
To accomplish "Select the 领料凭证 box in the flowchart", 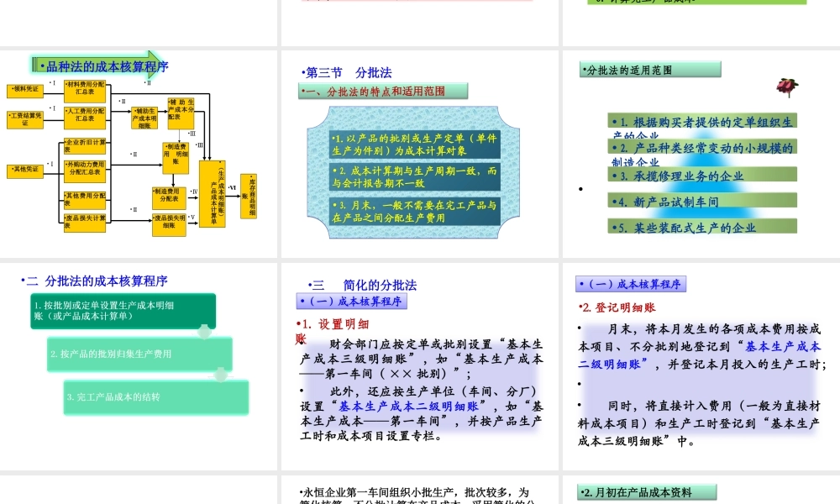I will coord(25,89).
